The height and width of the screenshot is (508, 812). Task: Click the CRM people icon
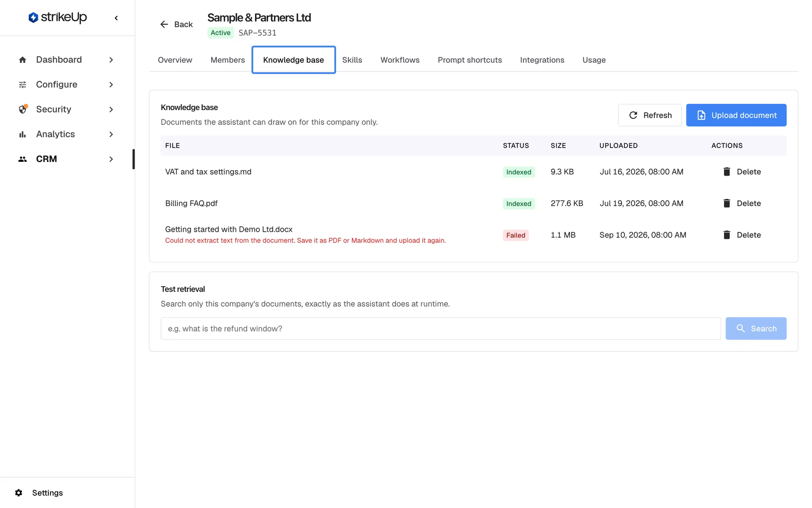coord(23,159)
